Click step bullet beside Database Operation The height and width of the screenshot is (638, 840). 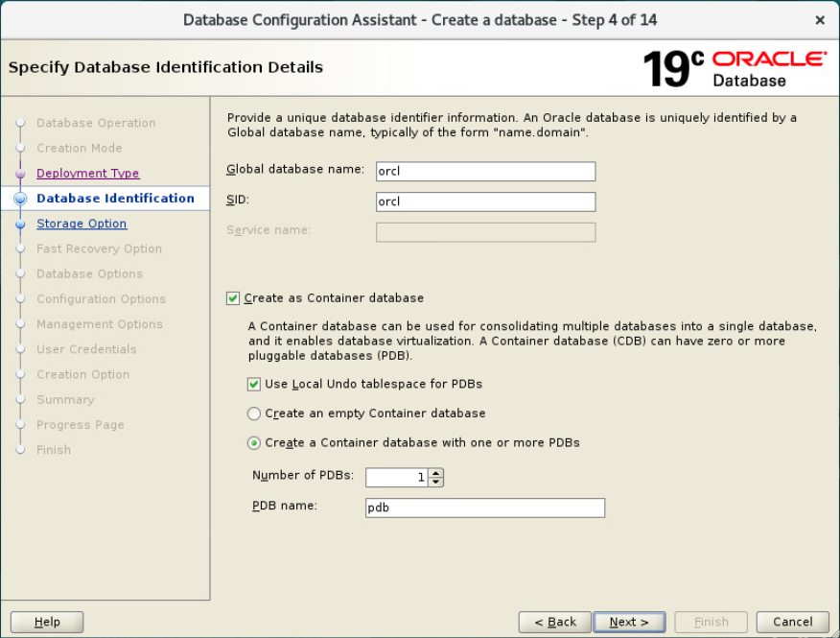(20, 123)
